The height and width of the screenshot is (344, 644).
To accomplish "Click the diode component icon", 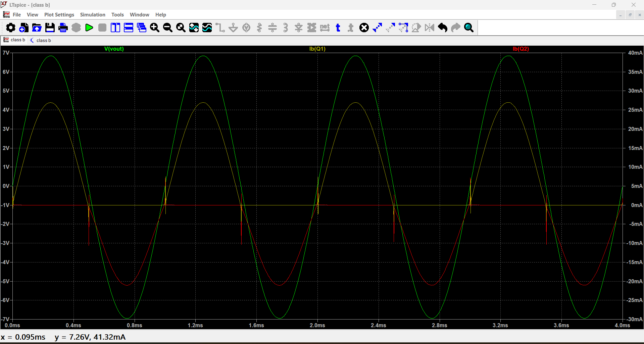I will click(x=299, y=28).
